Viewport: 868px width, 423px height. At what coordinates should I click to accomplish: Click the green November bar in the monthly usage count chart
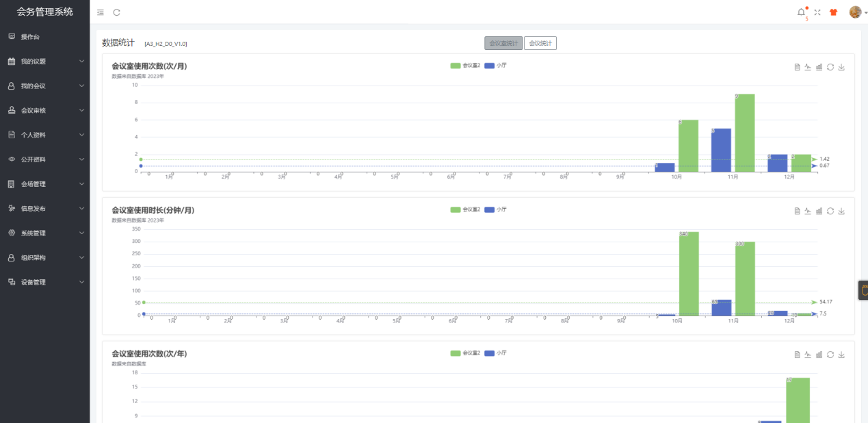coord(745,133)
